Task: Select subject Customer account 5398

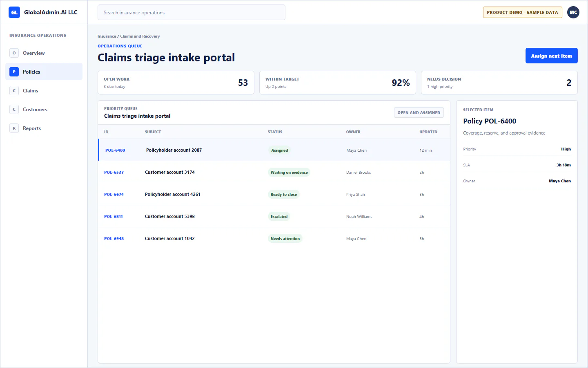Action: click(x=170, y=216)
